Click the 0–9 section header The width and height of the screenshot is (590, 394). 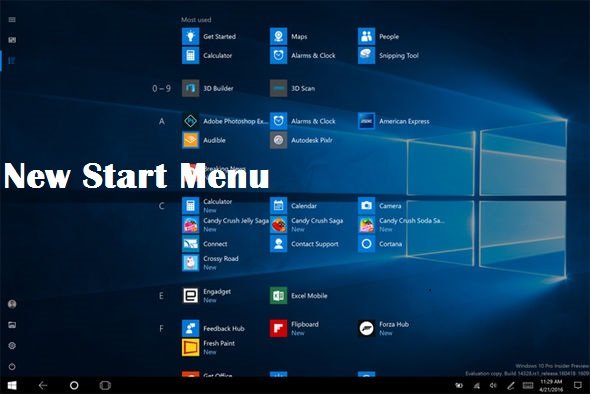(x=161, y=88)
